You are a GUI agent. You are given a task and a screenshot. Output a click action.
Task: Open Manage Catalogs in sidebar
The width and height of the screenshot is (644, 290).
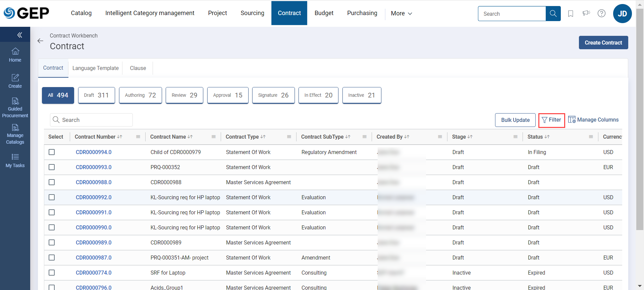(15, 134)
